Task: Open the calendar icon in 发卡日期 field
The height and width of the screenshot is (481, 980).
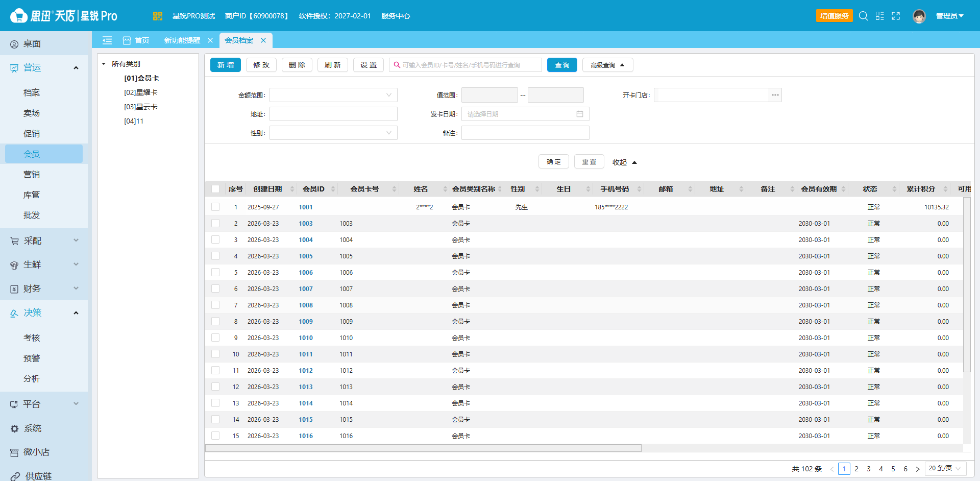Action: pos(580,114)
